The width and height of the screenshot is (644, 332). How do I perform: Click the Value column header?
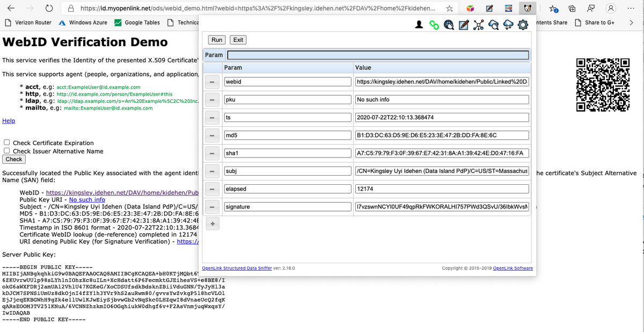442,68
